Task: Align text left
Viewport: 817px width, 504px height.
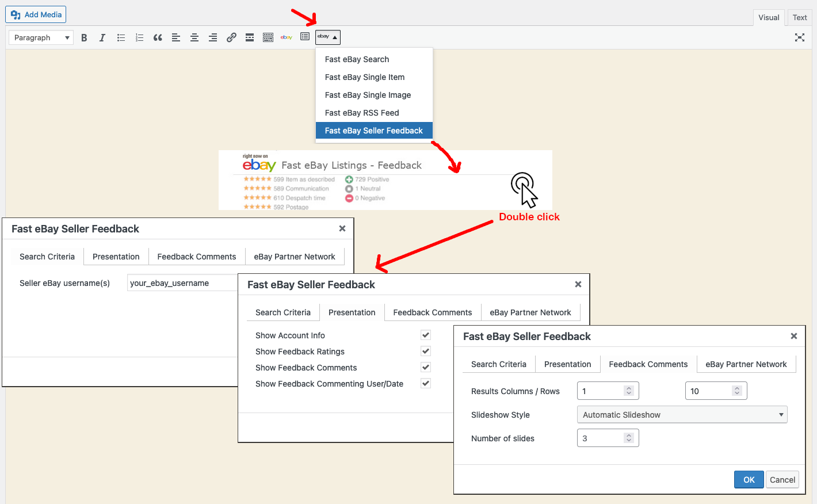Action: point(176,37)
